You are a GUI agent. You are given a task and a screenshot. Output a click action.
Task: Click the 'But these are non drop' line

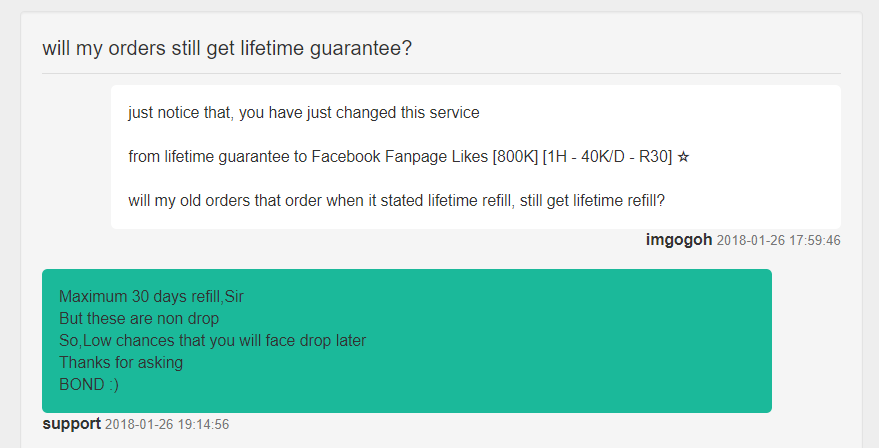coord(139,318)
